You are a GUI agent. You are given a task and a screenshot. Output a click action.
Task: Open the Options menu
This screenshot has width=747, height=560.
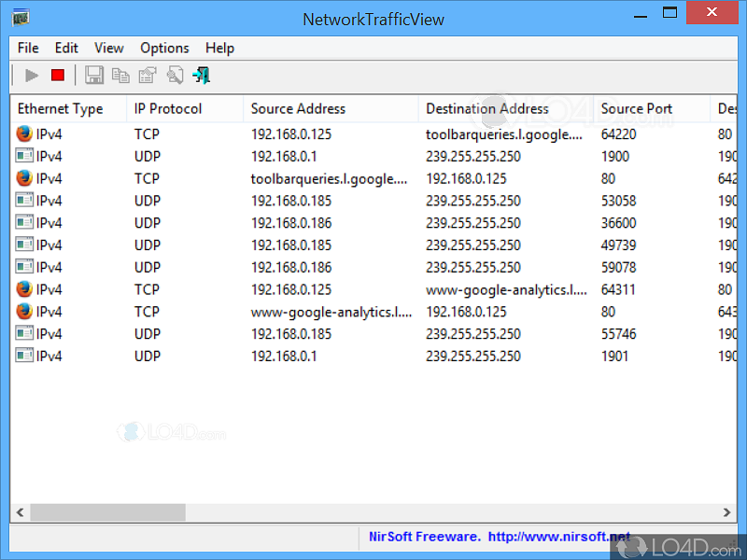click(x=164, y=48)
